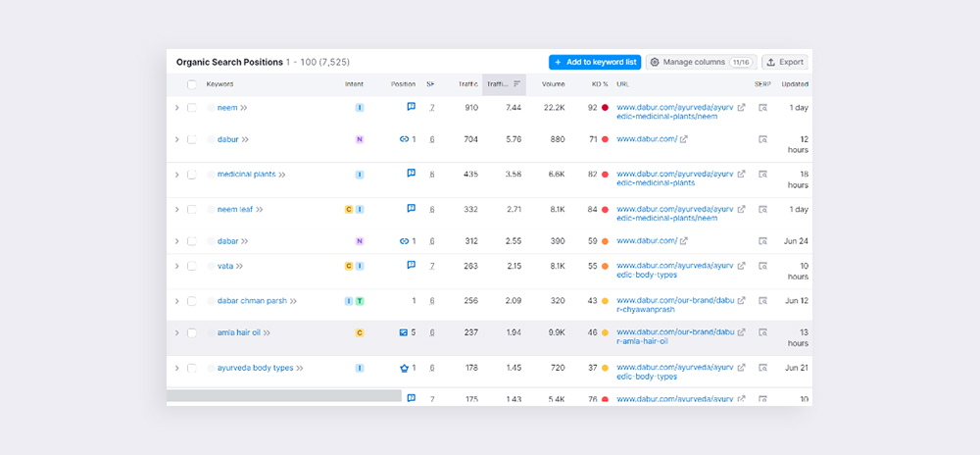Image resolution: width=980 pixels, height=455 pixels.
Task: Expand the dabar row details
Action: click(x=176, y=240)
